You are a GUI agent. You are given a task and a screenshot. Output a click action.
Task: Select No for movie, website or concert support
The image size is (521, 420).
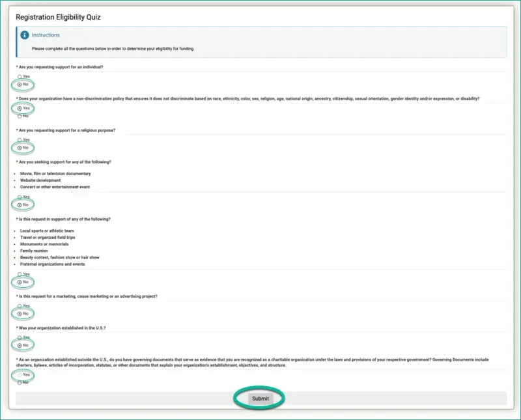(20, 204)
